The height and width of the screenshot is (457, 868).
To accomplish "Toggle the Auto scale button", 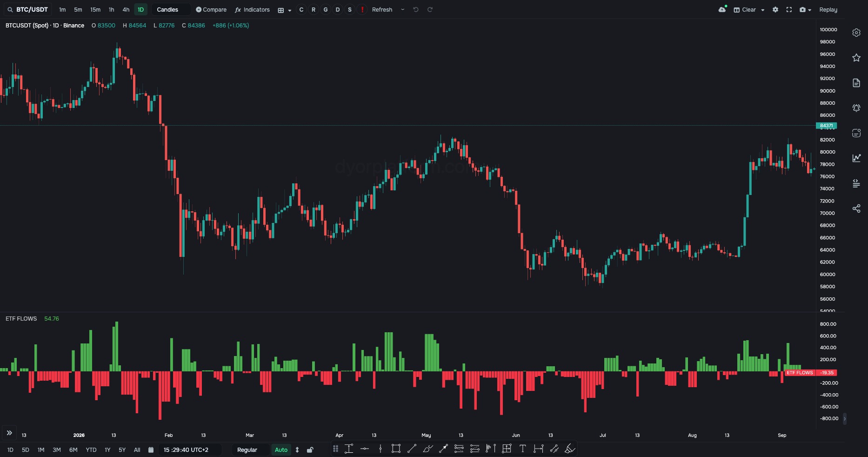I will tap(281, 450).
